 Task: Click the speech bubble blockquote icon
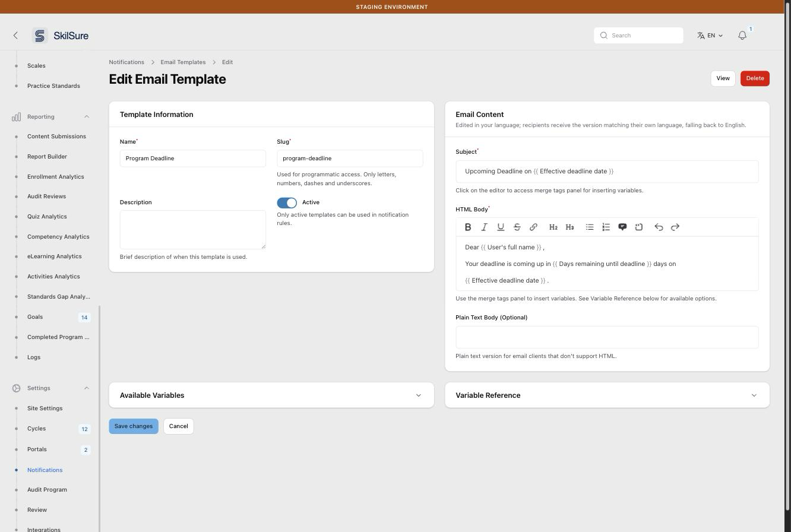click(x=622, y=227)
